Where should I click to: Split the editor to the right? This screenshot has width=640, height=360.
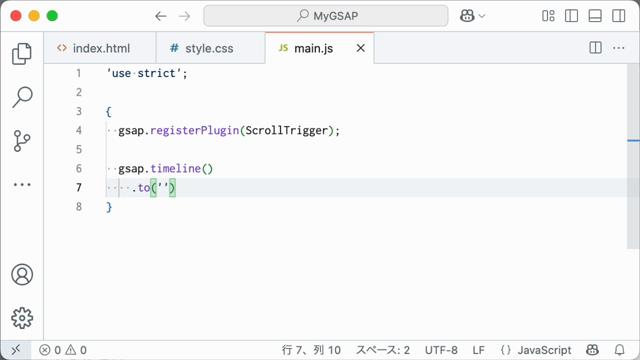coord(596,48)
